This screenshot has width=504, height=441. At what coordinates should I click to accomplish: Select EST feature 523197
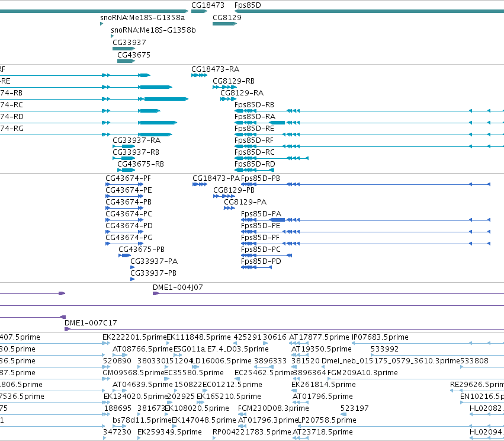354,408
